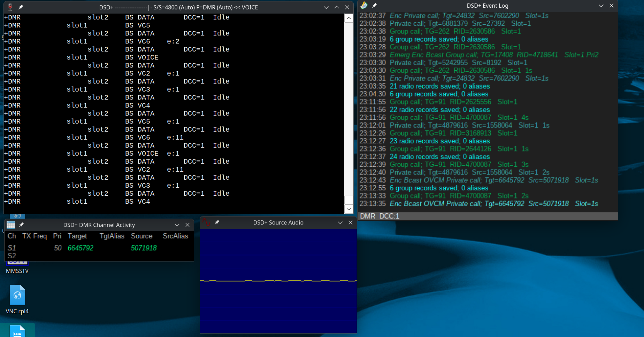Click source value 5071918 in channel activity
This screenshot has height=337, width=644.
click(144, 248)
